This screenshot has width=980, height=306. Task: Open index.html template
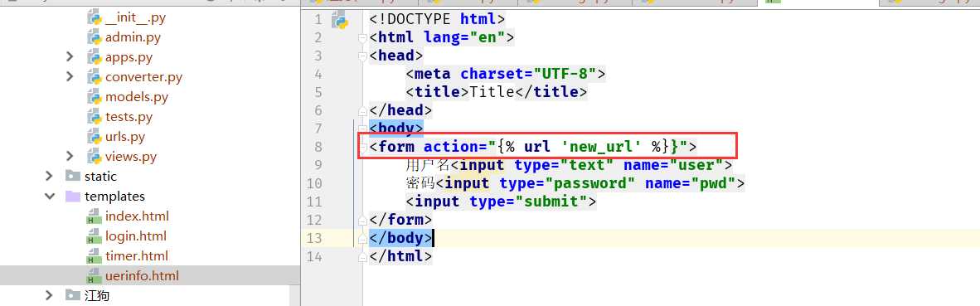tap(137, 216)
